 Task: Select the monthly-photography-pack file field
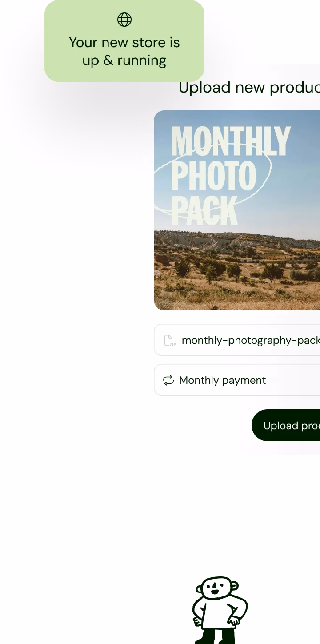click(x=237, y=340)
